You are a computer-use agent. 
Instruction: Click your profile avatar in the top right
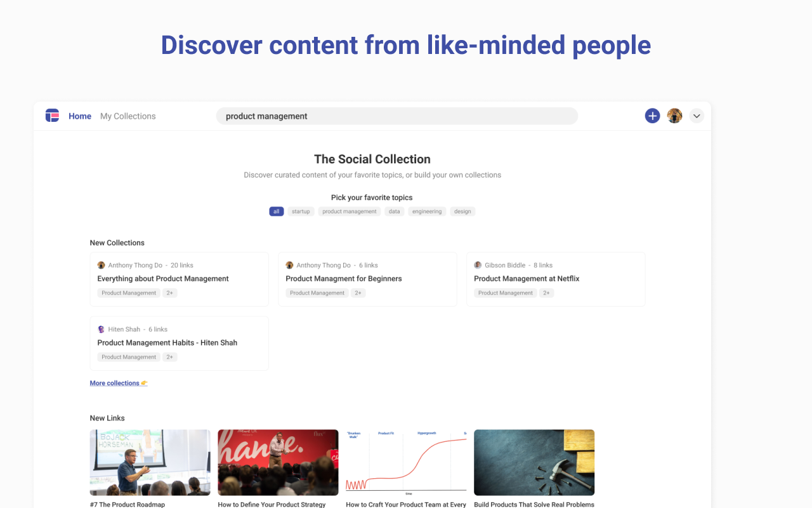(674, 116)
